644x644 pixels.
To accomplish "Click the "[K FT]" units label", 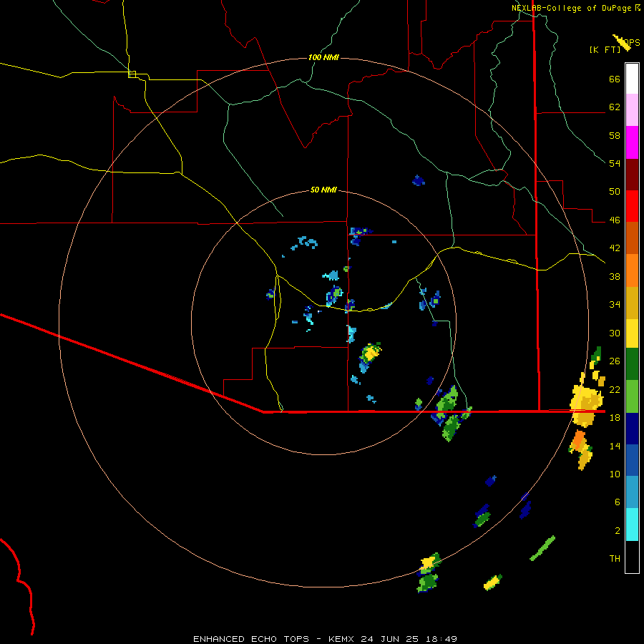I will click(x=605, y=50).
